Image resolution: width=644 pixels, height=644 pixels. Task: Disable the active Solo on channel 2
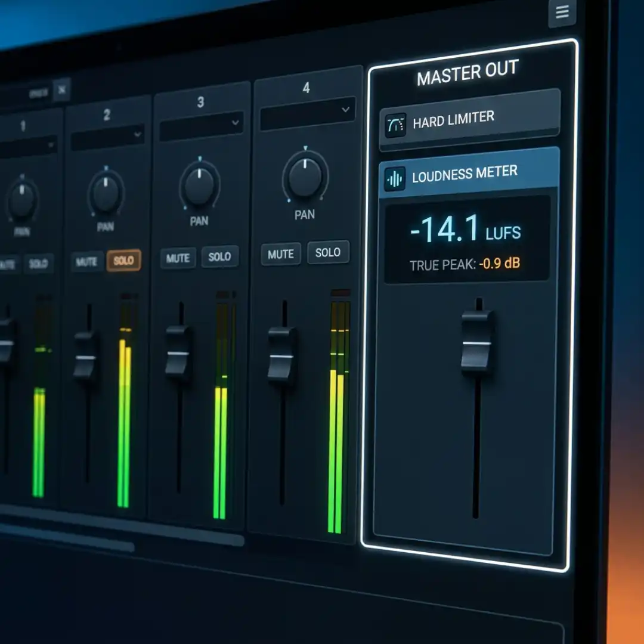pyautogui.click(x=123, y=260)
